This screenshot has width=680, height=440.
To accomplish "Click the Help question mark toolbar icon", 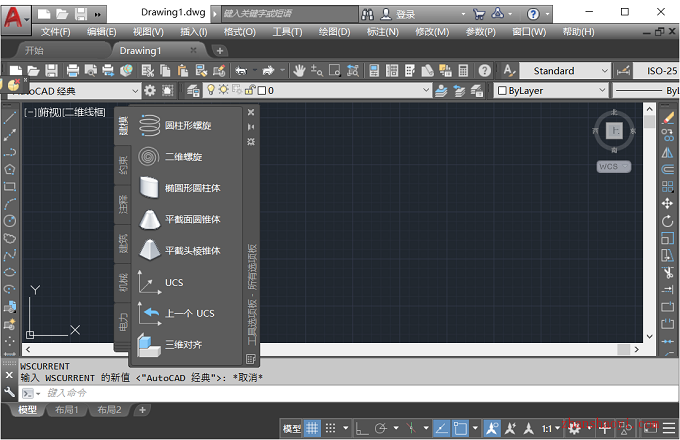I will point(484,71).
